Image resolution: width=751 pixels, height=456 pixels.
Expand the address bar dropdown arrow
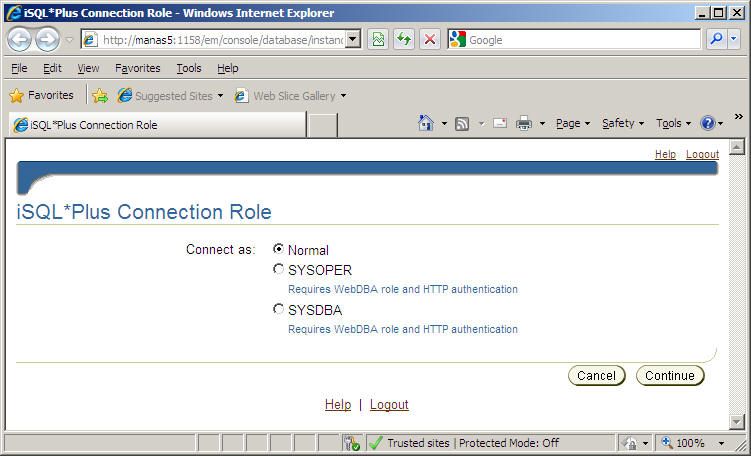tap(353, 40)
